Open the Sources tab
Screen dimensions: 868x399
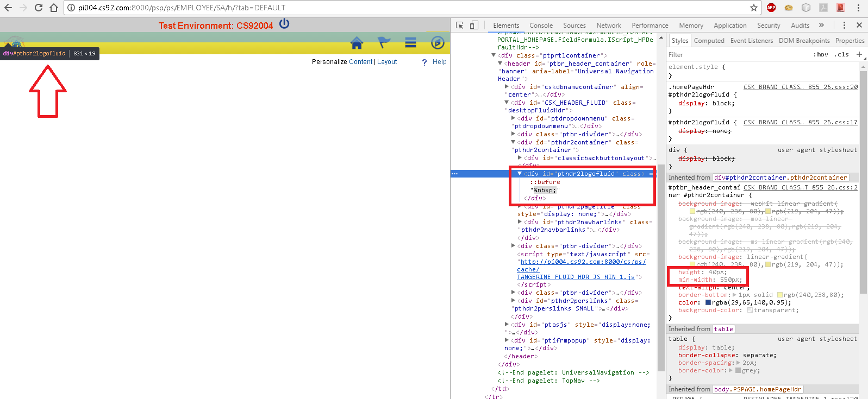(x=574, y=26)
